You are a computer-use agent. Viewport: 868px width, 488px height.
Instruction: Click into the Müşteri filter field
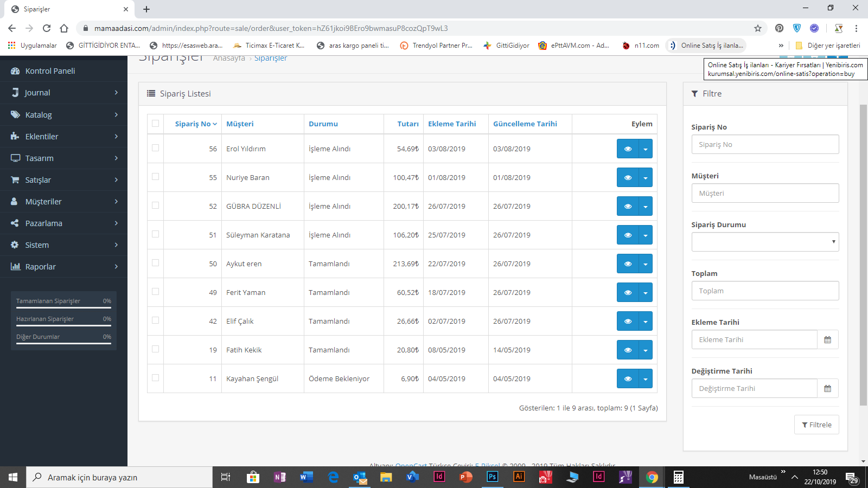click(x=765, y=193)
